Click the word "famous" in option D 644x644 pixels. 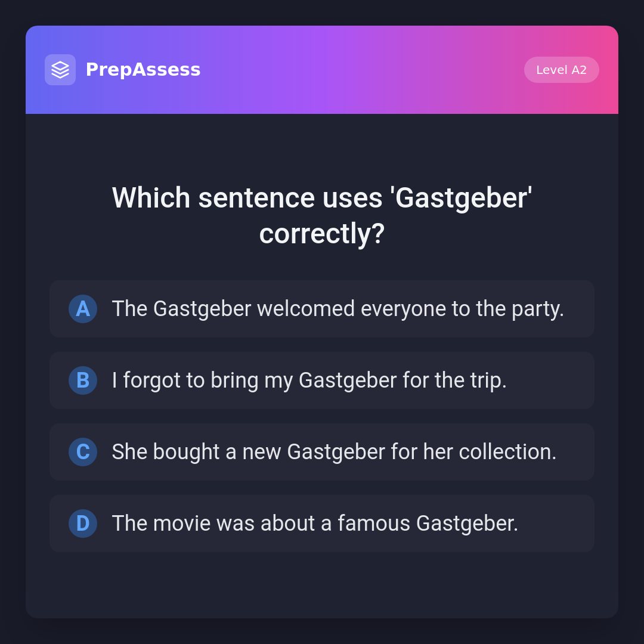[x=374, y=524]
